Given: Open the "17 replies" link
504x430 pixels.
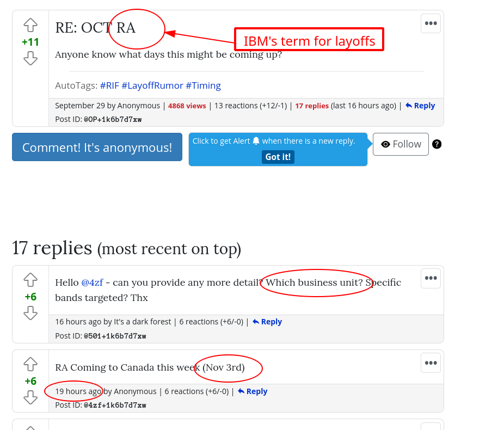Looking at the screenshot, I should [x=312, y=105].
